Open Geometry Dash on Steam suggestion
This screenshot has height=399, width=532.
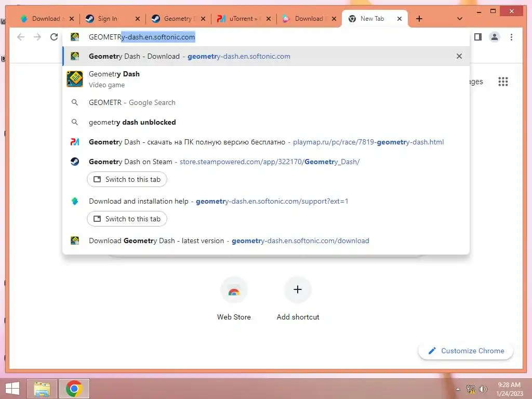tap(266, 162)
